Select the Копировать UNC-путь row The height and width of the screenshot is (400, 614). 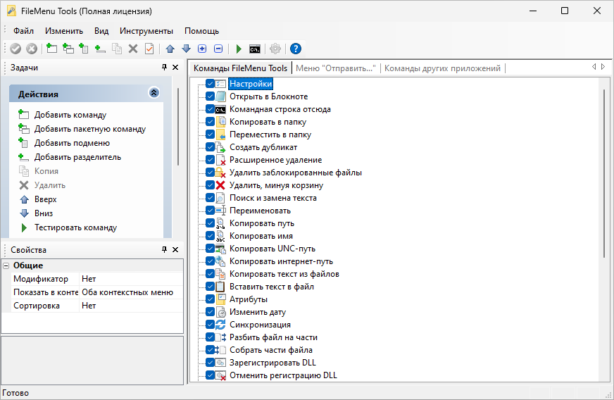(x=272, y=249)
